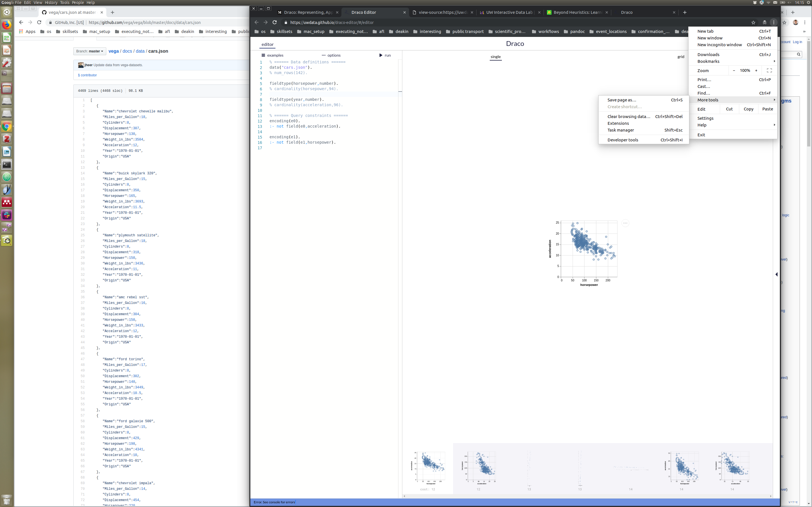Bookmark this page with the star icon
Viewport: 812px width, 507px height.
coord(753,23)
